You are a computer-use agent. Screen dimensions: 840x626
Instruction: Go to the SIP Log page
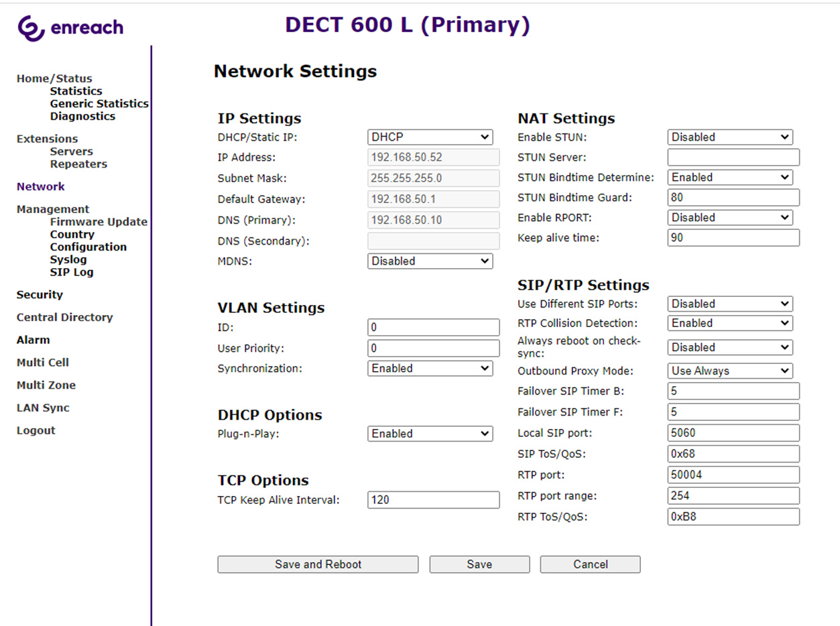72,272
